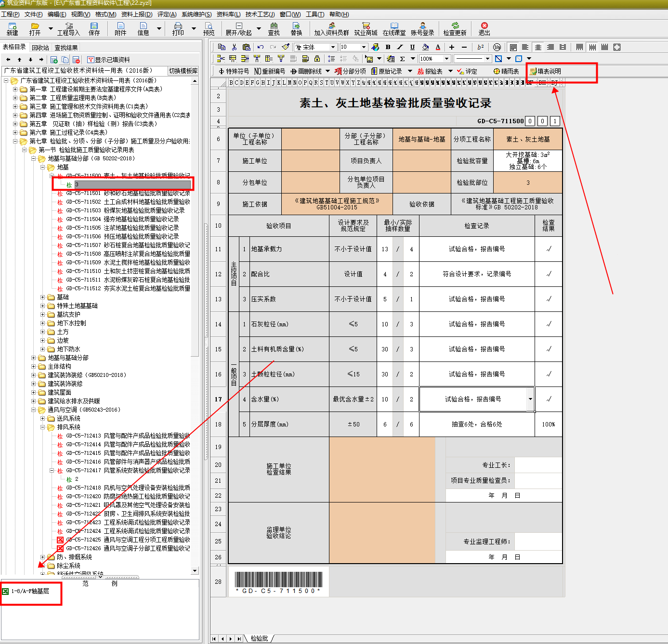Click the 切换模板库 button
The height and width of the screenshot is (644, 668).
point(183,71)
